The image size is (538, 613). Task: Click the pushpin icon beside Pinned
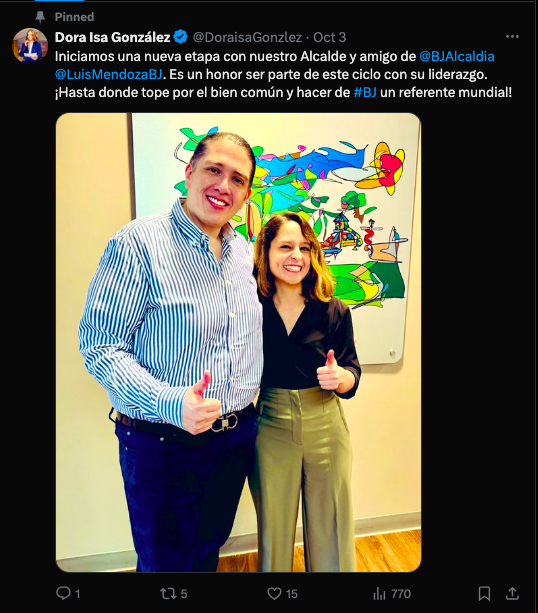coord(40,16)
